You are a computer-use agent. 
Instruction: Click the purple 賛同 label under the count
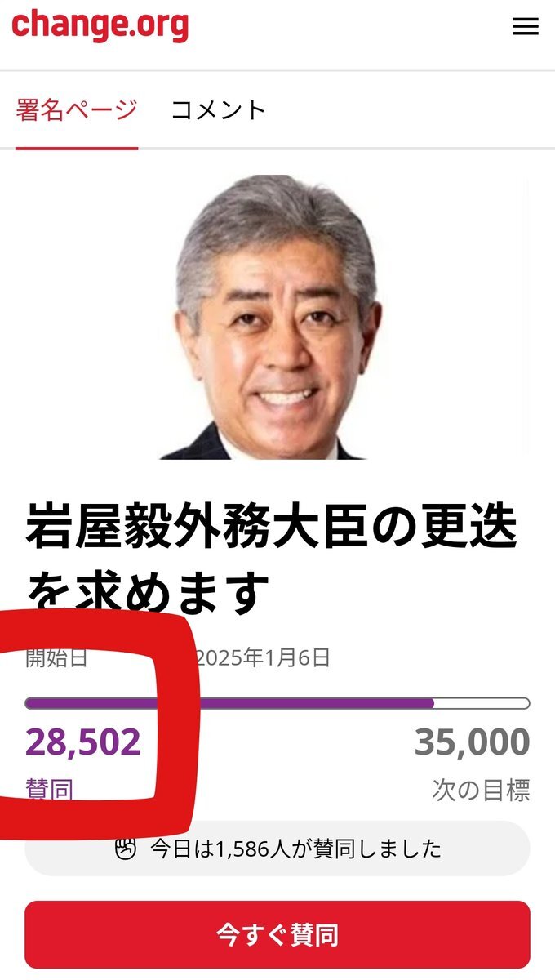point(49,790)
